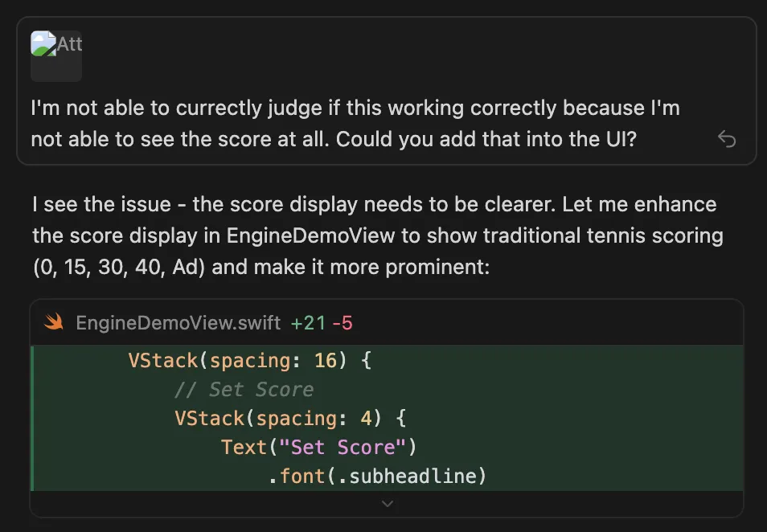Expand the code diff with chevron
The image size is (767, 532).
click(387, 504)
